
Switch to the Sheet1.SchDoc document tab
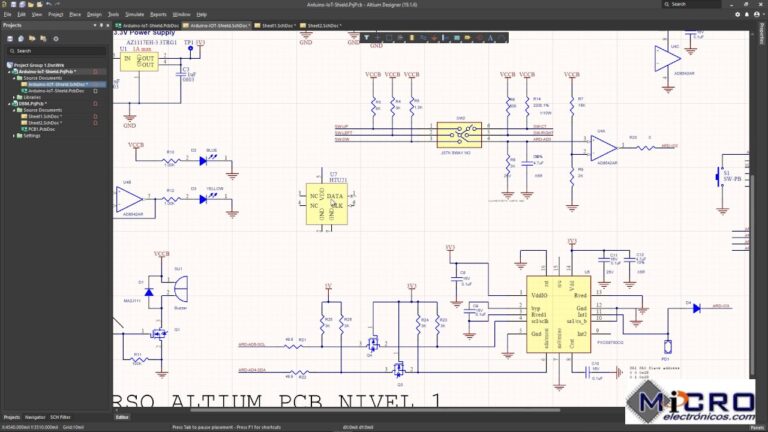[x=275, y=25]
